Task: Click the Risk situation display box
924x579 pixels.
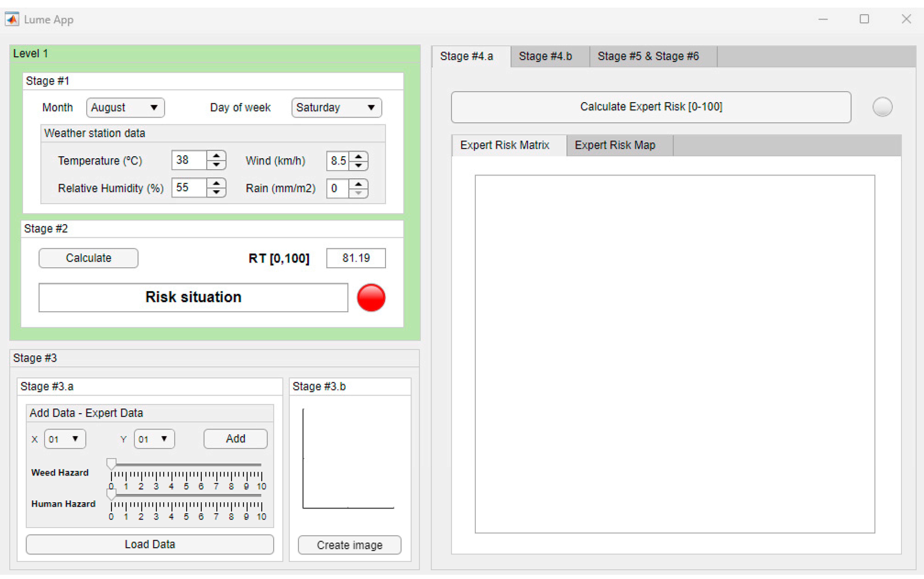Action: coord(193,298)
